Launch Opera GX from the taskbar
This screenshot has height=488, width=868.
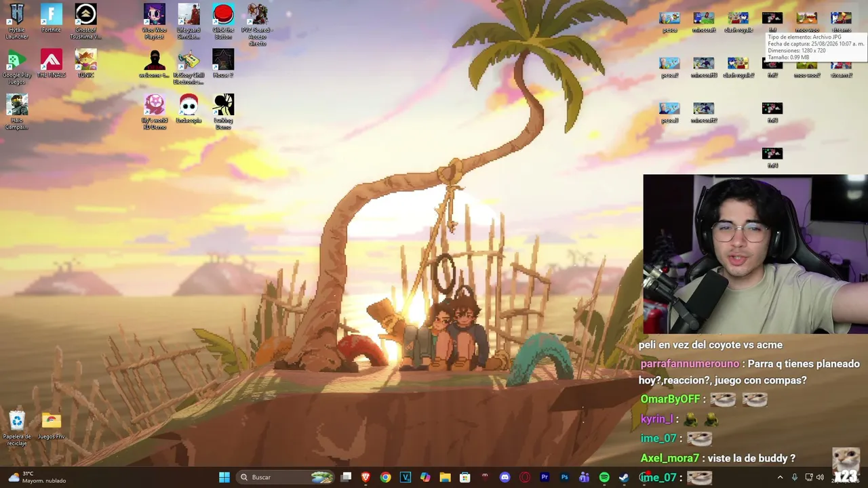[x=524, y=477]
